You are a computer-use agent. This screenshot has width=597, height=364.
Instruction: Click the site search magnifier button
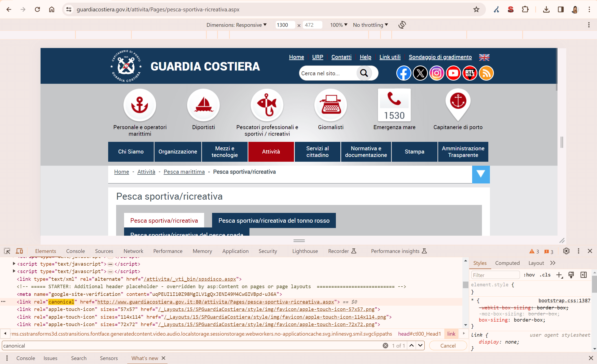[x=364, y=73]
